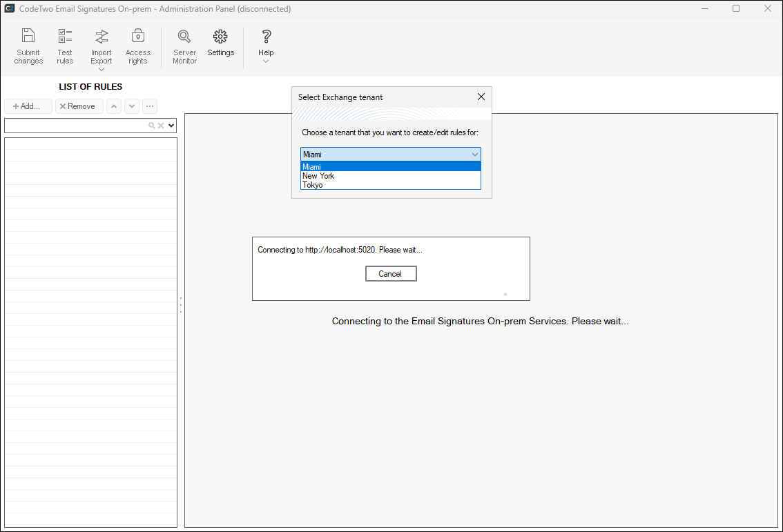Open the Settings gear

click(x=220, y=43)
